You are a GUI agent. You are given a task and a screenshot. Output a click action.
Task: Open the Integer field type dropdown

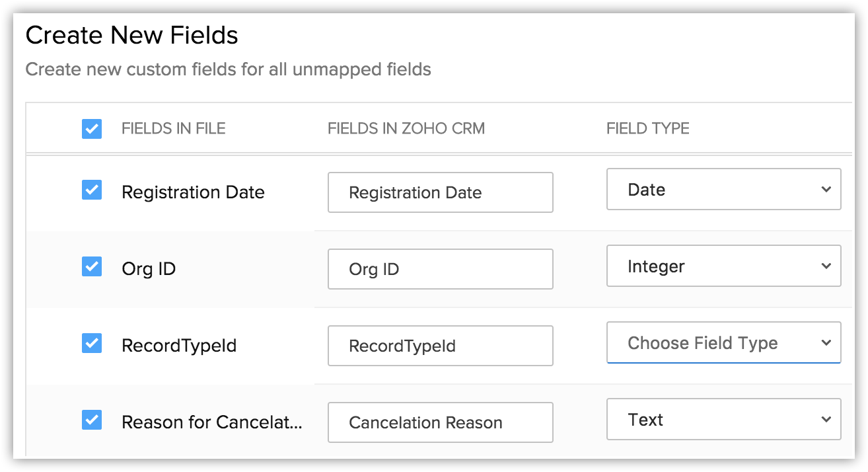[x=723, y=266]
